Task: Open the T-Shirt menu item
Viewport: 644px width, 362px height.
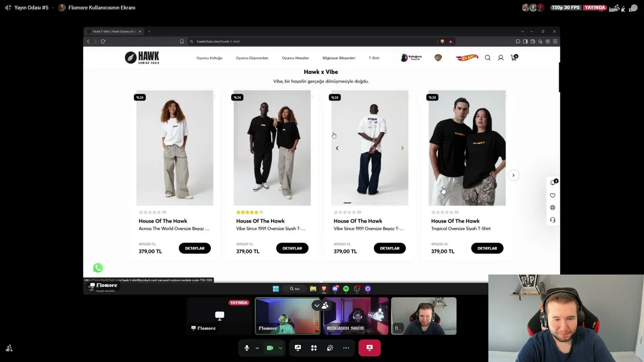Action: coord(374,58)
